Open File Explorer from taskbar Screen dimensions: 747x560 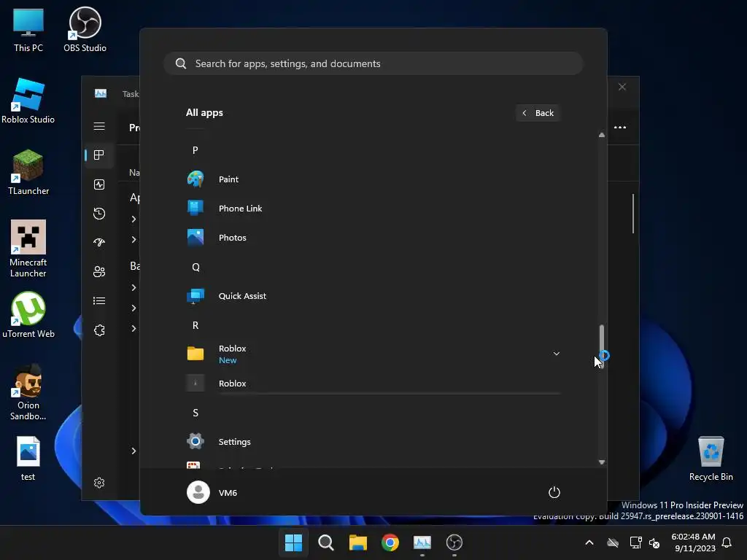357,542
